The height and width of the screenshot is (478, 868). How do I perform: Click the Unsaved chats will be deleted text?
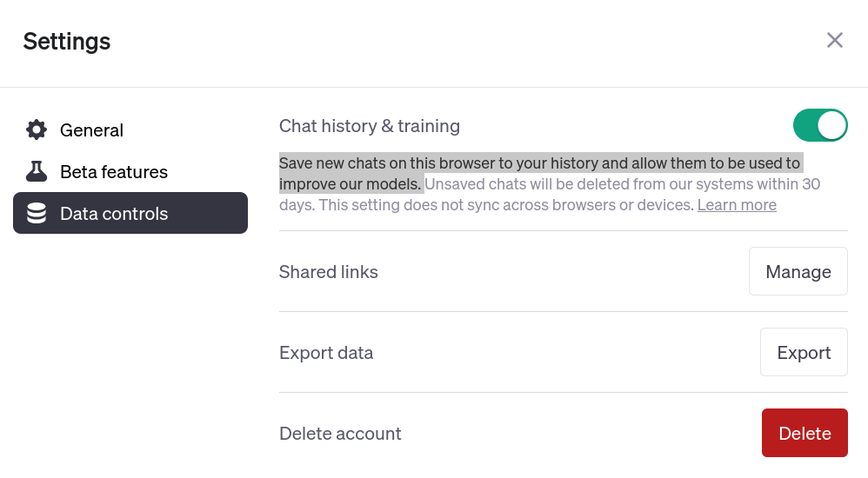(x=622, y=184)
